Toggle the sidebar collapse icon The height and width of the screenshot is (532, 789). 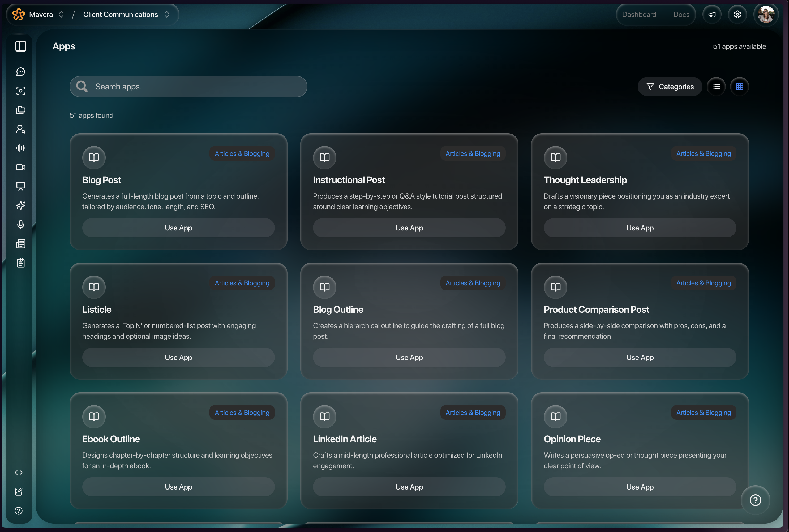pos(20,46)
